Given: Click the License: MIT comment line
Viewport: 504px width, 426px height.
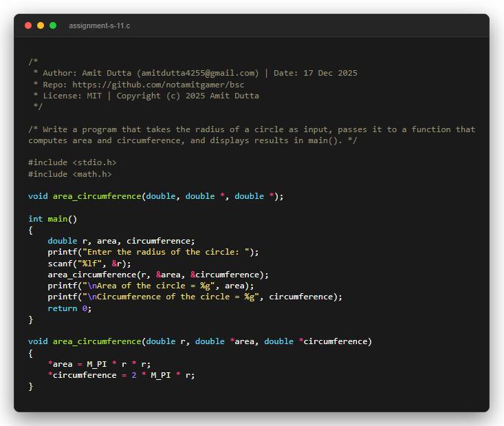Looking at the screenshot, I should (146, 96).
